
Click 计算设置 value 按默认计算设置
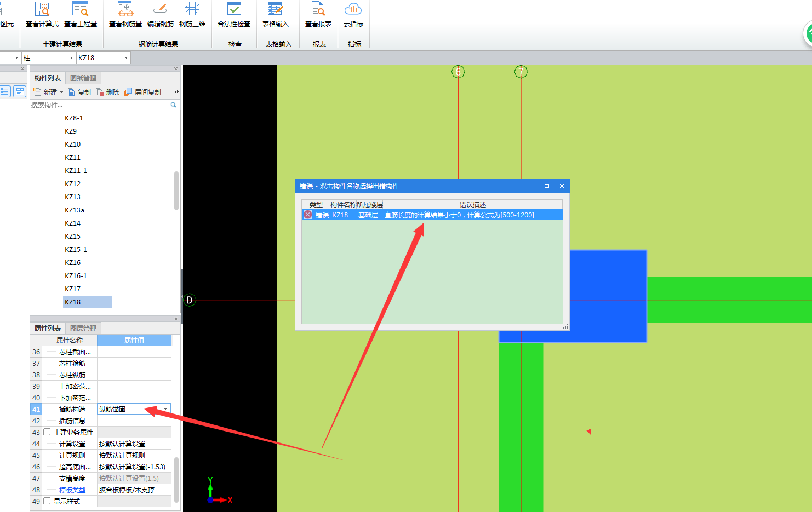tap(134, 444)
